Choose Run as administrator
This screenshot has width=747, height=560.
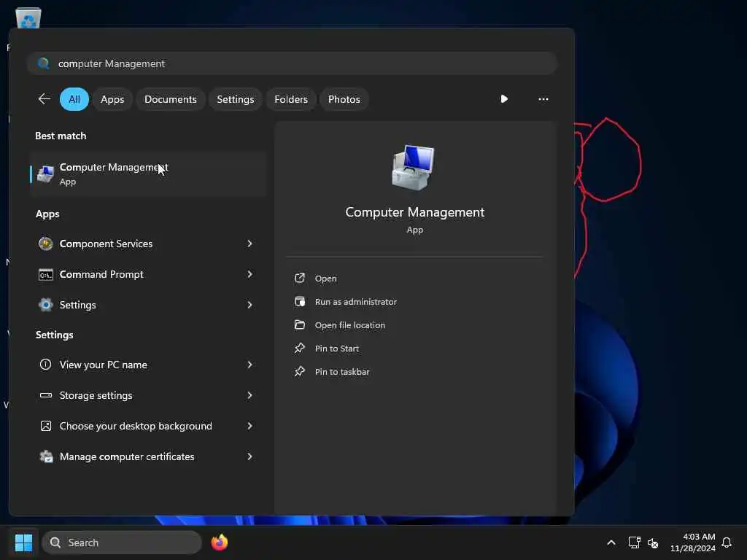point(356,302)
